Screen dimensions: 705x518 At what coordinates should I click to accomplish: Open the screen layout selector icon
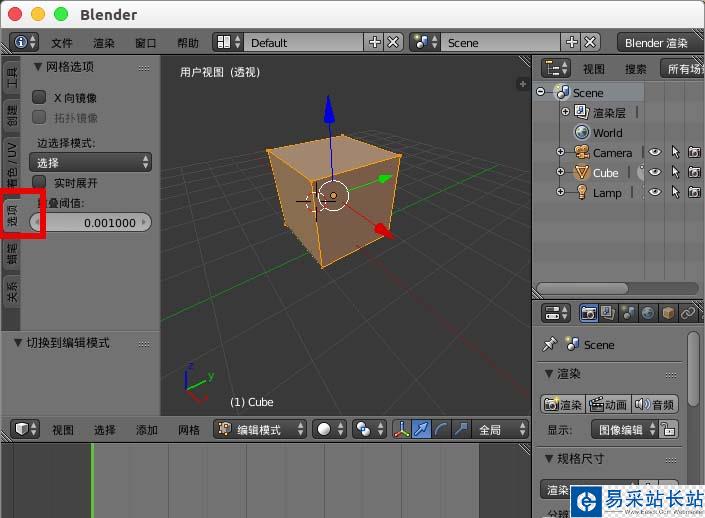(228, 42)
